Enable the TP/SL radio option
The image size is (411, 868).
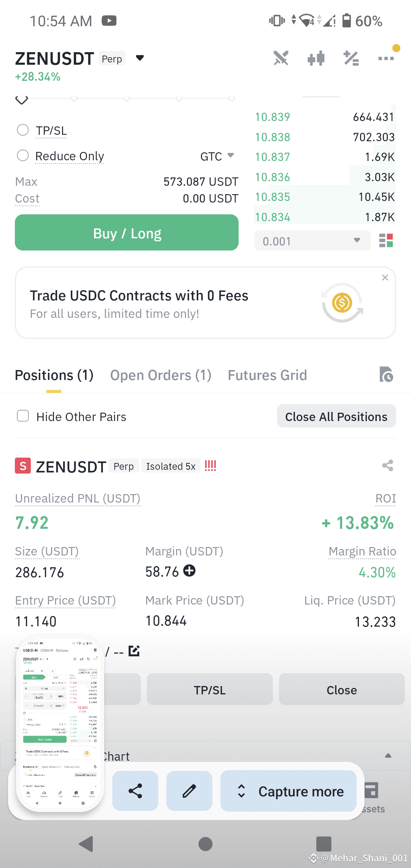pos(23,130)
